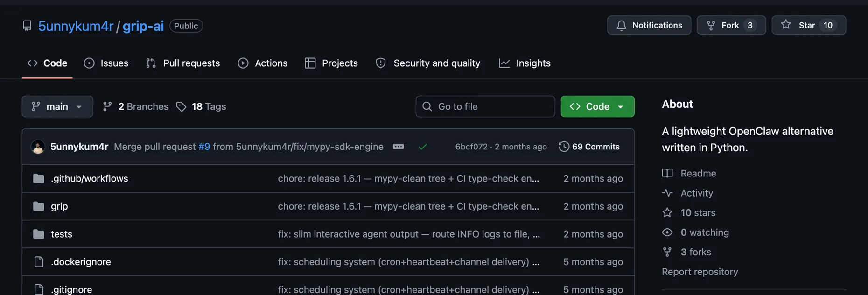Open the tests folder
Screen dimensions: 868x295
(62, 234)
